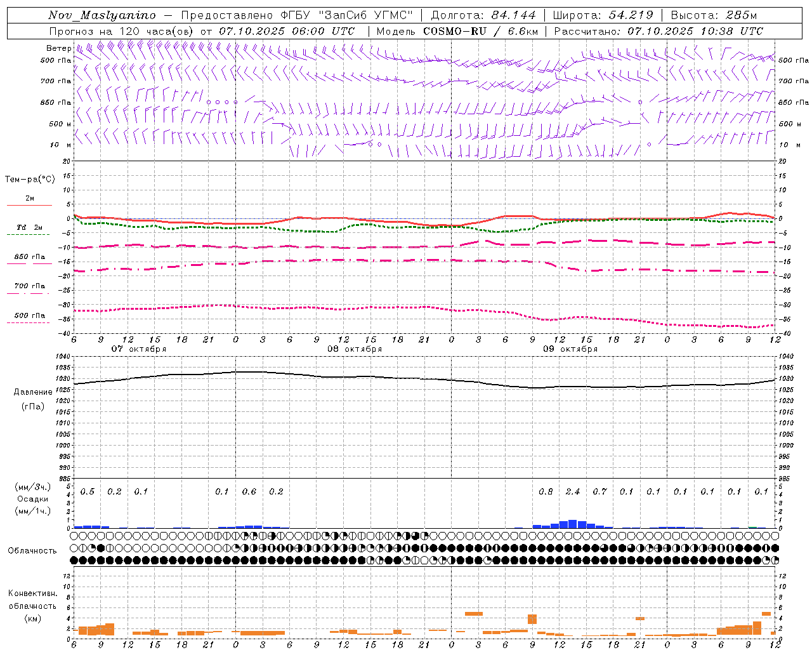812x650 pixels.
Task: Click the (гПа) unit label under Давление
Action: tap(33, 406)
